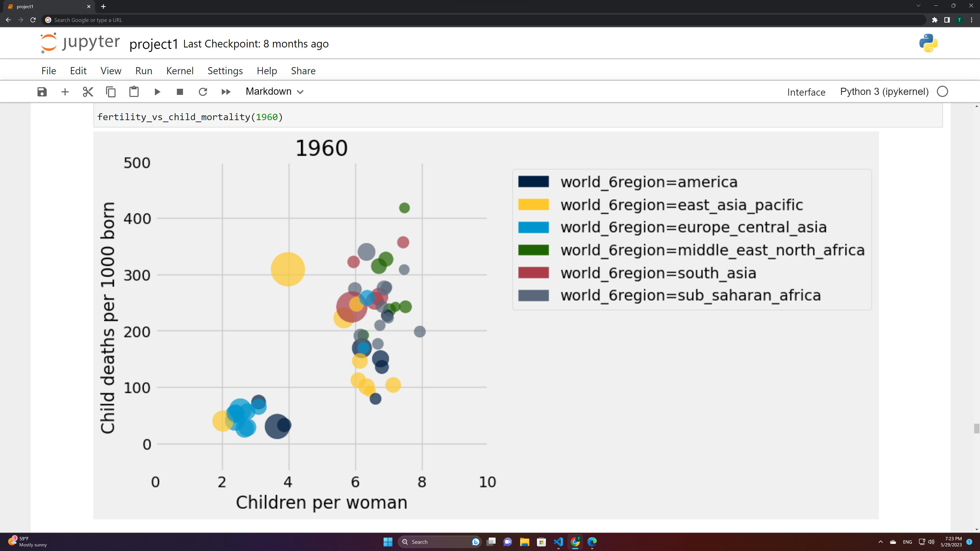
Task: Cut the selected cell with the scissors icon
Action: coord(88,92)
